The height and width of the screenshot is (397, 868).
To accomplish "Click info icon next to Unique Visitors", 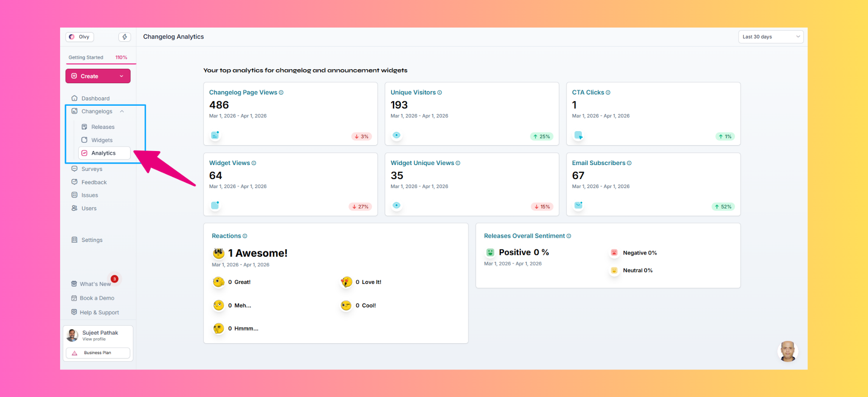I will (439, 93).
